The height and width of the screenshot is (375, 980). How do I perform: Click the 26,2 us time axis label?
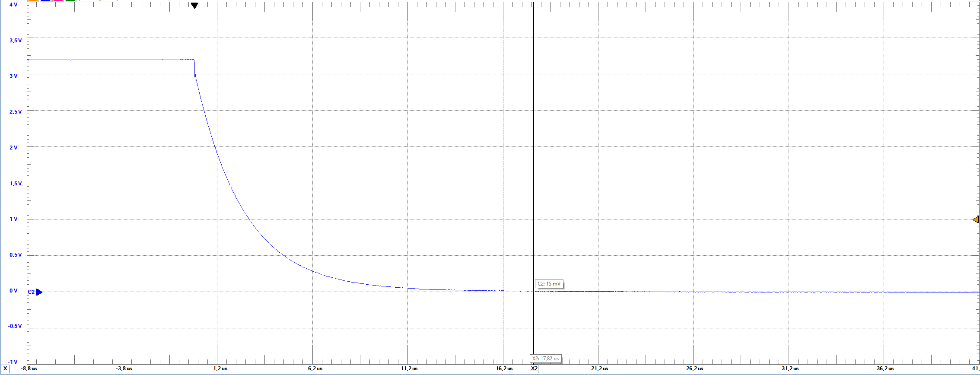coord(694,369)
